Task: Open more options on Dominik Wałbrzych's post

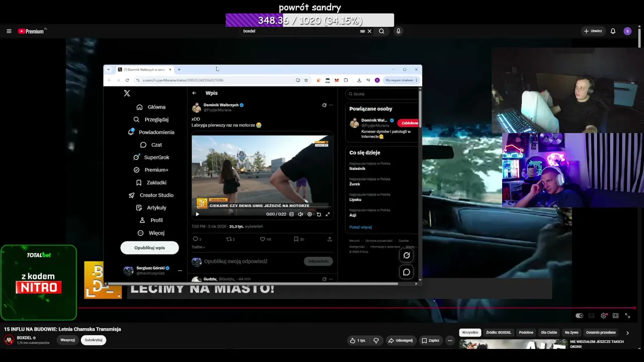Action: pos(331,105)
